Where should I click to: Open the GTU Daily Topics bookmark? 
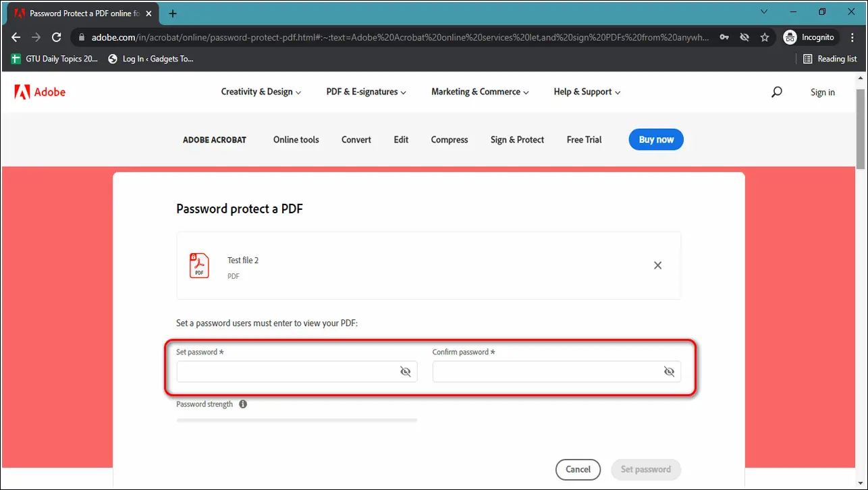[55, 59]
